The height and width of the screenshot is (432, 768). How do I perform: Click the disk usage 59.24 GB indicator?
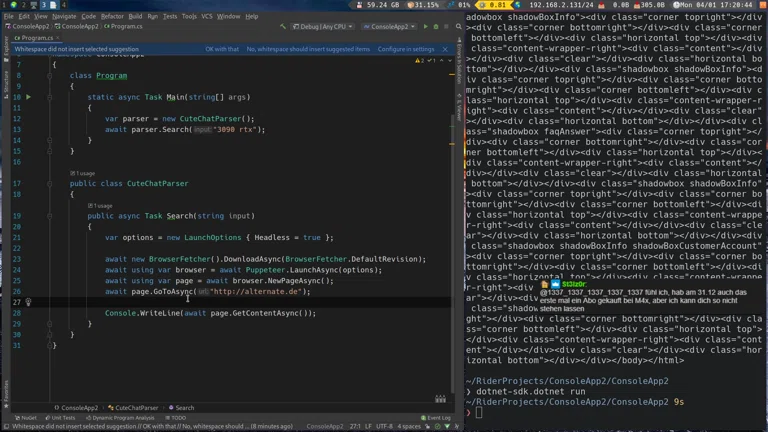point(378,5)
